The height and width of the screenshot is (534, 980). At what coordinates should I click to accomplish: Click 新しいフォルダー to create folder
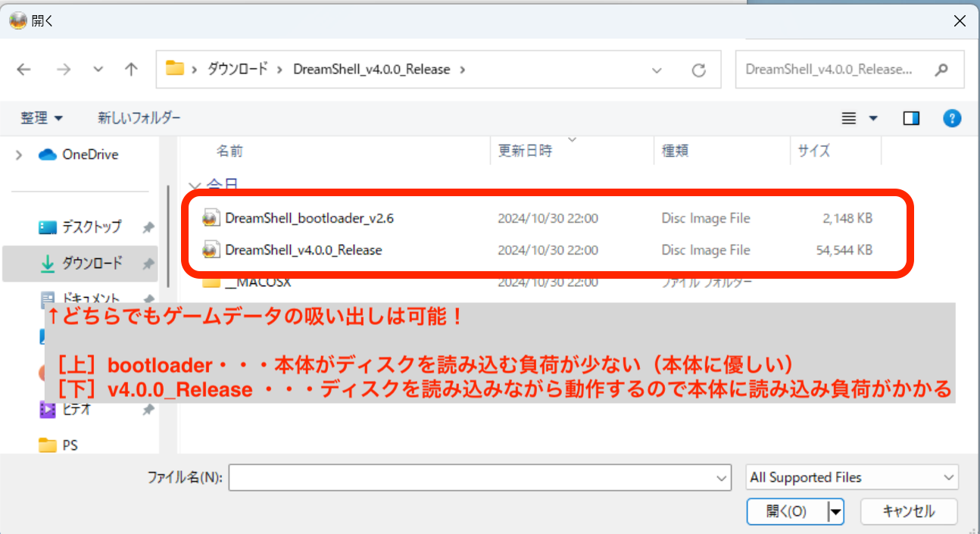[139, 118]
